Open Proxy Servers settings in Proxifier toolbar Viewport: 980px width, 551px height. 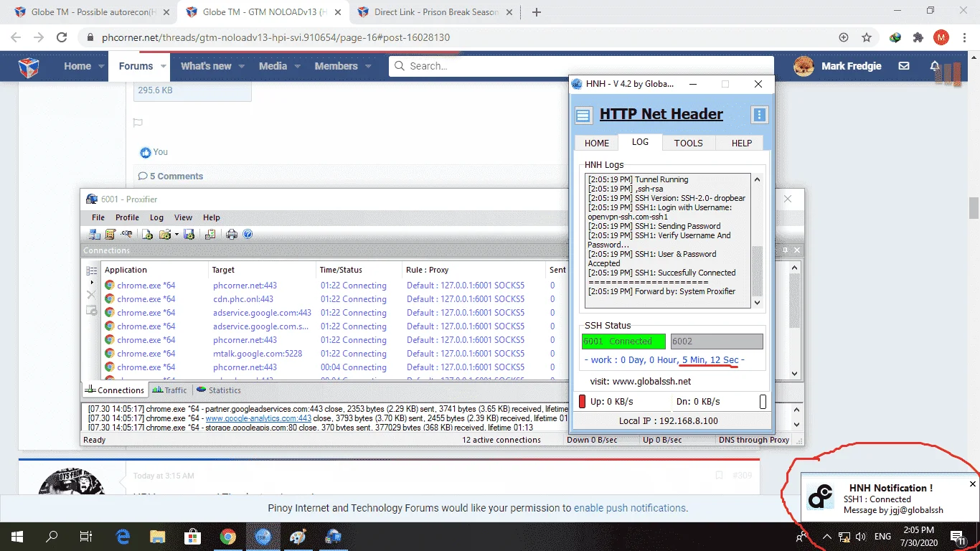click(95, 234)
